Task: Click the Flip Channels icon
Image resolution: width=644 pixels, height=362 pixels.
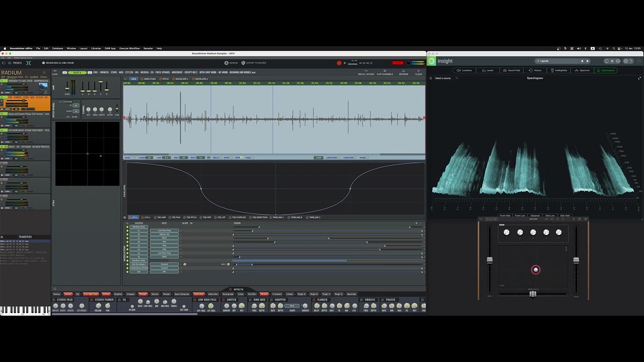Action: click(385, 70)
